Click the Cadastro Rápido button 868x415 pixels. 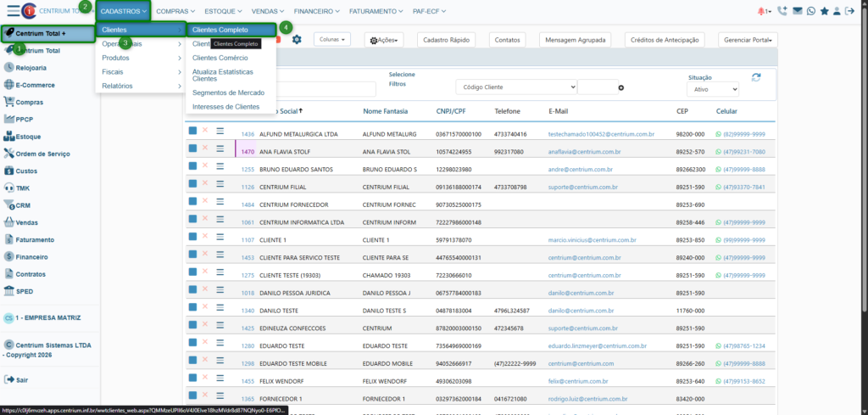pos(446,40)
